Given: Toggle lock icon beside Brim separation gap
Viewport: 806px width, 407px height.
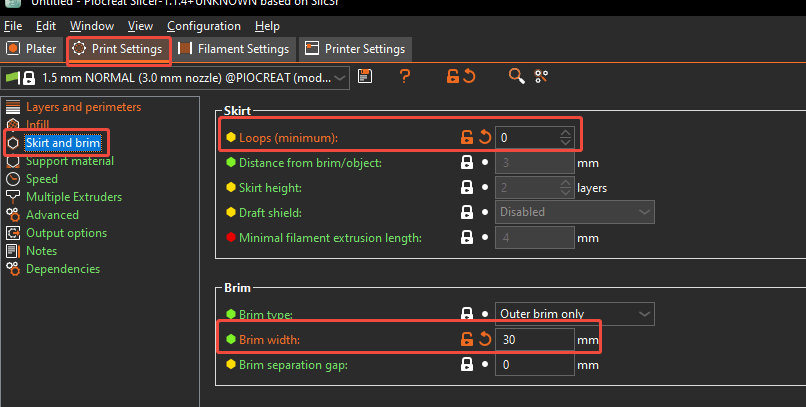Looking at the screenshot, I should coord(466,365).
